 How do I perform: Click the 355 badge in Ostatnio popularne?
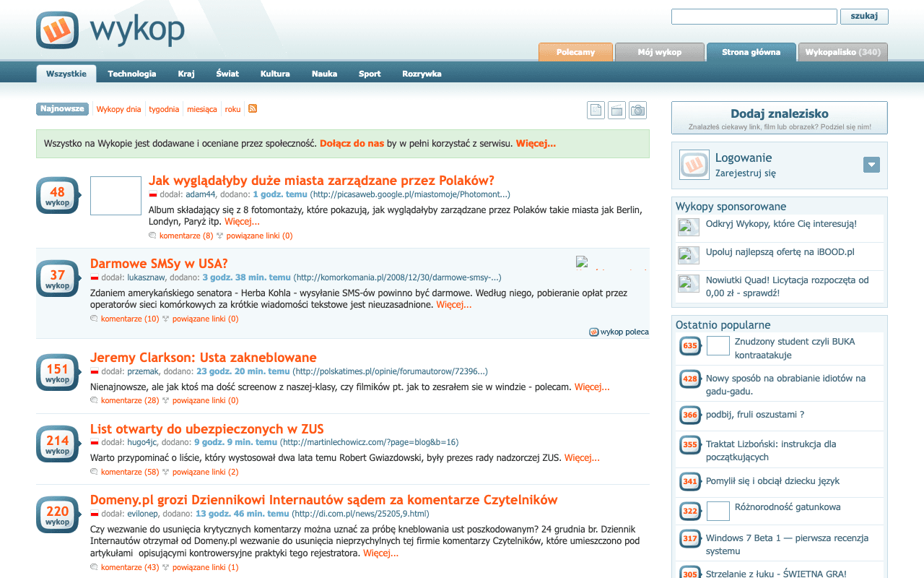coord(690,445)
